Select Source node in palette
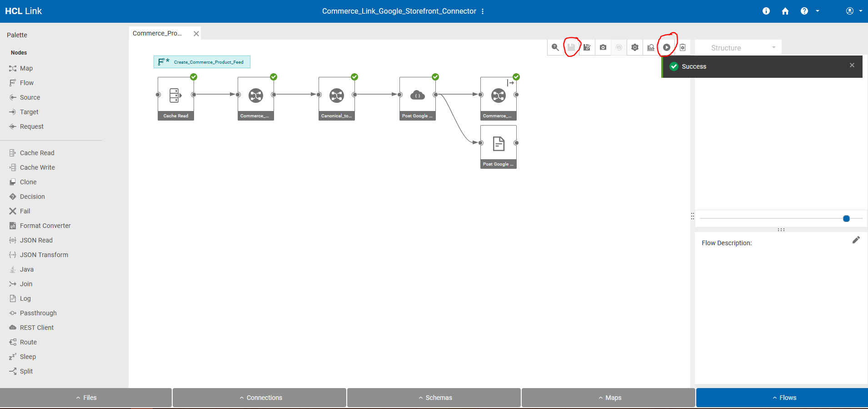 coord(25,97)
